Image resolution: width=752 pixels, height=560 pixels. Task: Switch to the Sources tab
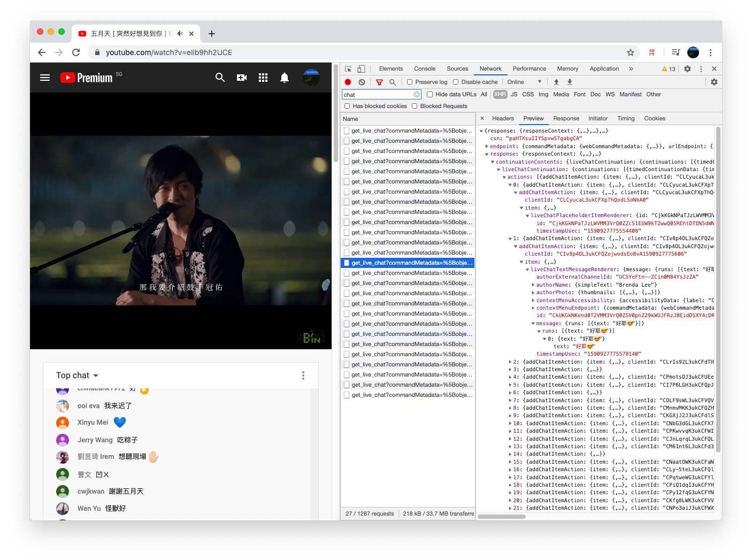click(x=457, y=69)
